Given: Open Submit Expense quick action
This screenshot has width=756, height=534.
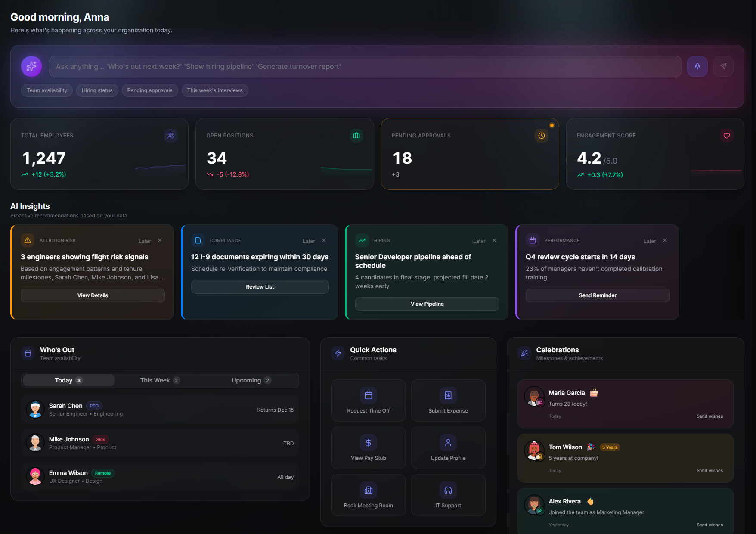Looking at the screenshot, I should 448,400.
